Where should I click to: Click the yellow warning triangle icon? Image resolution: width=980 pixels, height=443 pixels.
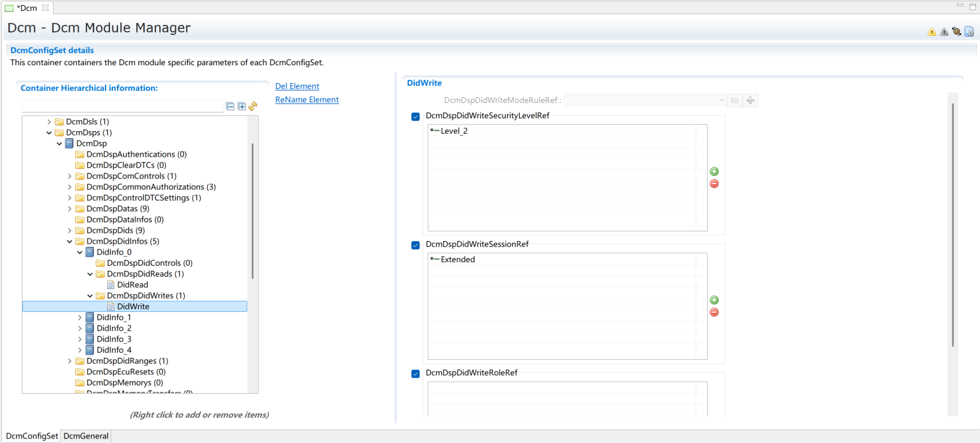(931, 32)
